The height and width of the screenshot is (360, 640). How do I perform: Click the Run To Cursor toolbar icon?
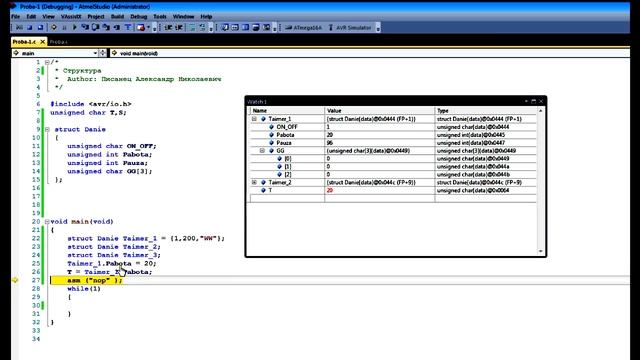pos(117,27)
